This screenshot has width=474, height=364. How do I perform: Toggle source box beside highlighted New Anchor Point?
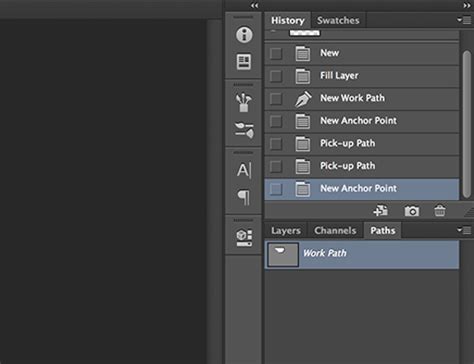[x=276, y=189]
